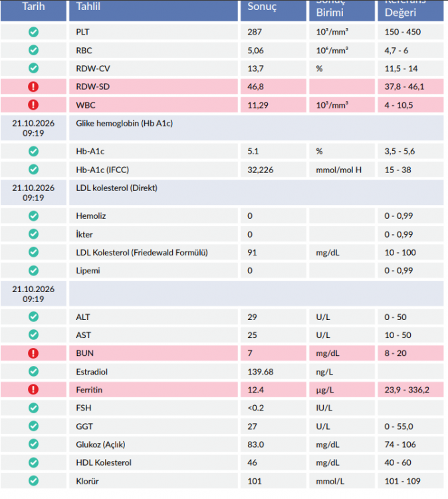This screenshot has width=448, height=499.
Task: Click the green check icon next to Hemoliz
Action: pos(33,216)
